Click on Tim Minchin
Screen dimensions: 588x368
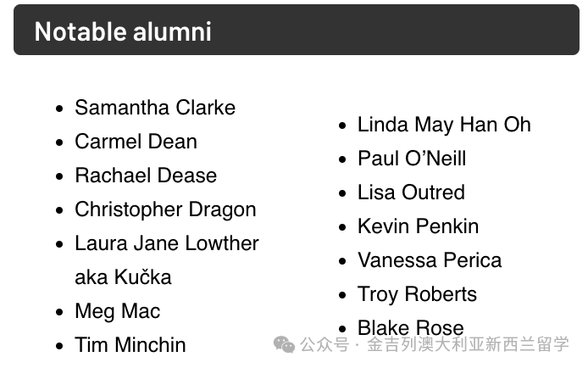(130, 345)
